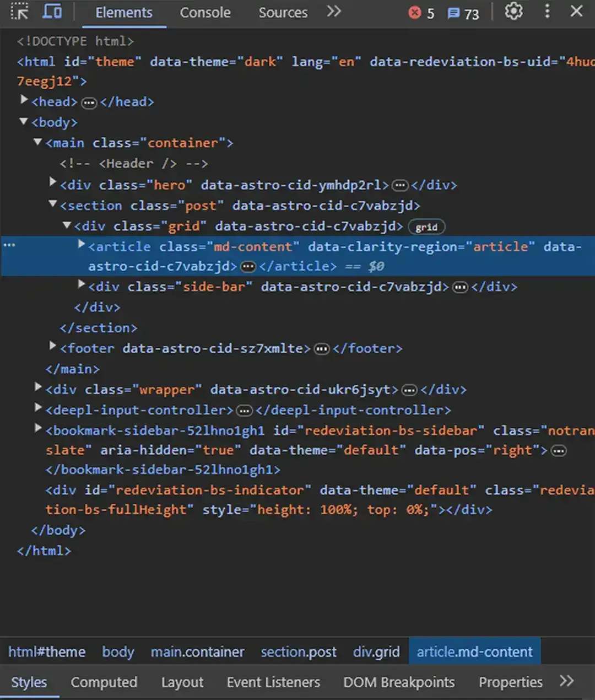Select article.md-content in the breadcrumb
Viewport: 595px width, 700px height.
pos(474,652)
